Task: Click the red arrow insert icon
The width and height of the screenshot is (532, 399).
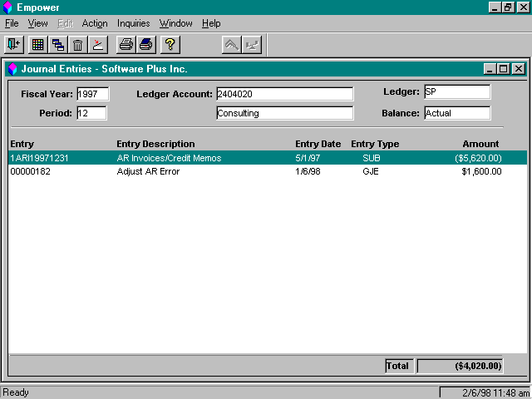Action: [x=98, y=44]
